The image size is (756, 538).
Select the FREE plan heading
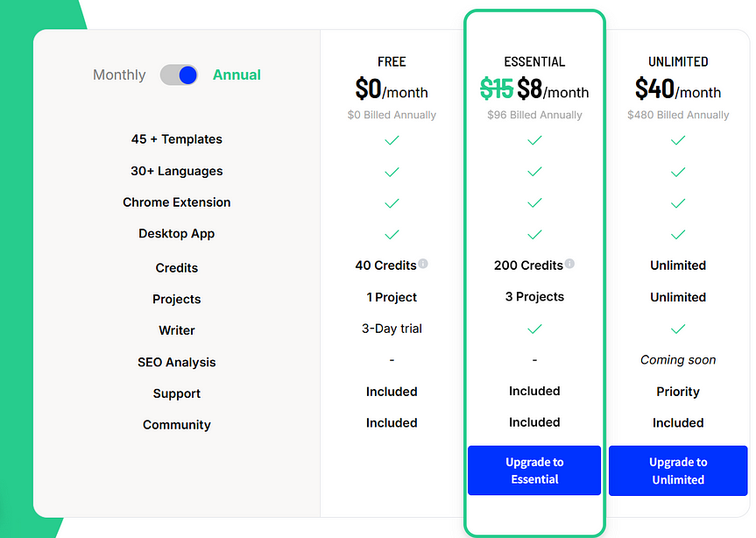392,62
